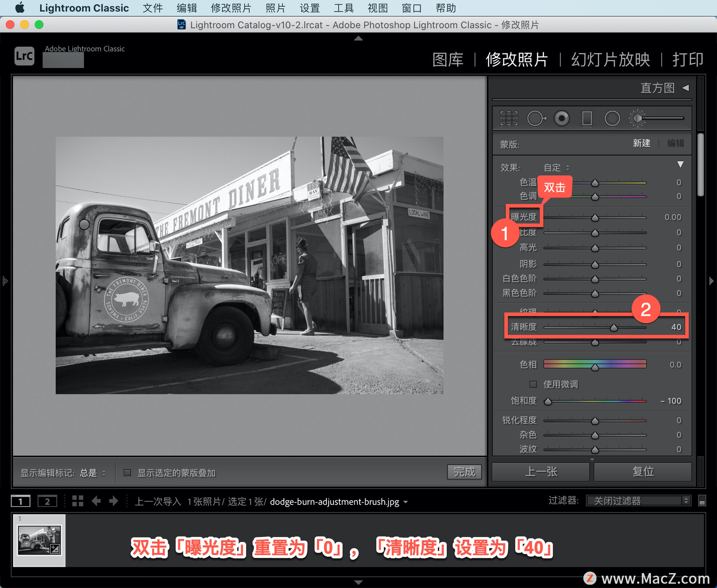Open the 窗口 menu

tap(412, 8)
